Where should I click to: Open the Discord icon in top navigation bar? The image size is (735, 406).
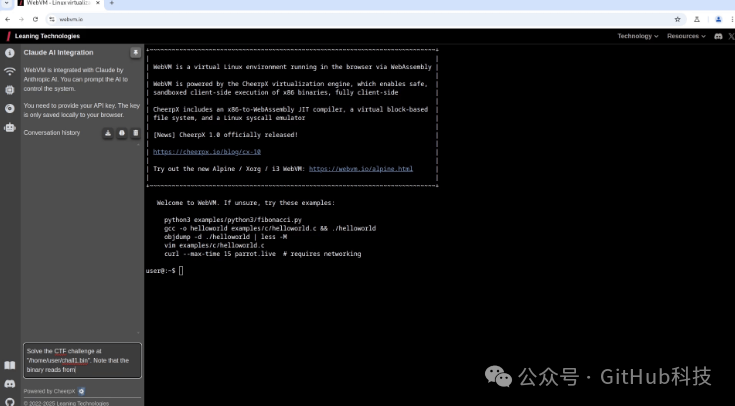point(718,36)
